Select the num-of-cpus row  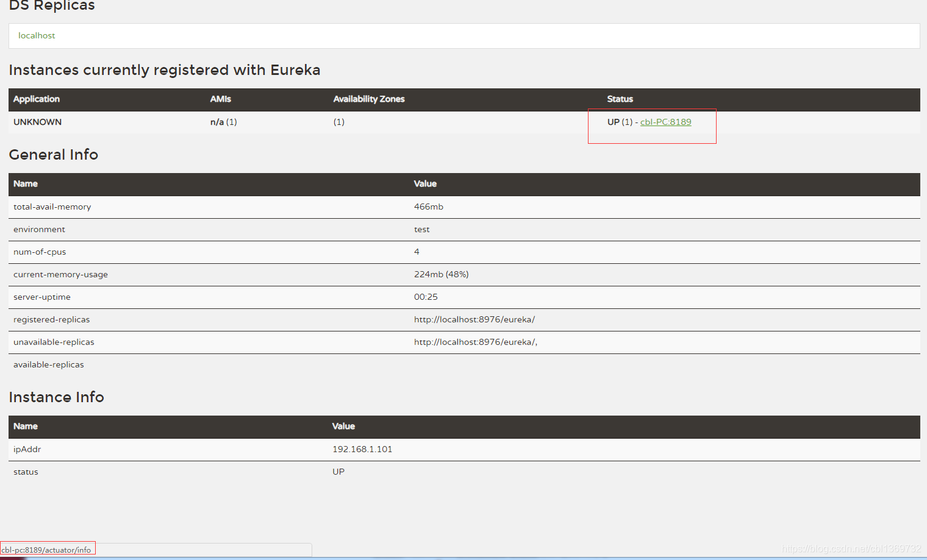[40, 252]
